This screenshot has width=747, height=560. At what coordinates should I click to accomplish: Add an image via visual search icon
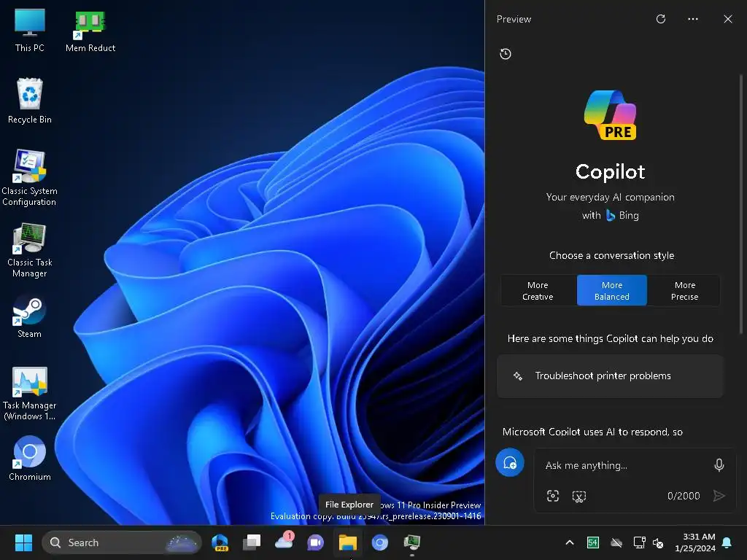[x=553, y=496]
